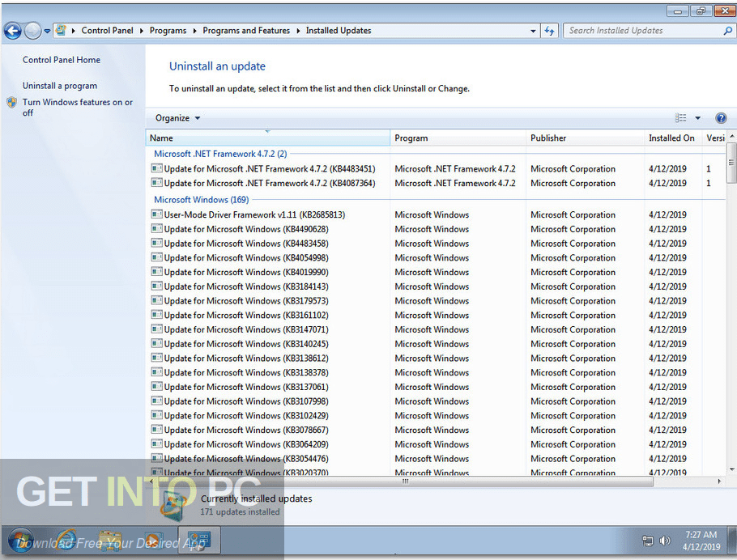Collapse Microsoft .NET Framework 4.7.2 group
This screenshot has height=560, width=737.
220,154
